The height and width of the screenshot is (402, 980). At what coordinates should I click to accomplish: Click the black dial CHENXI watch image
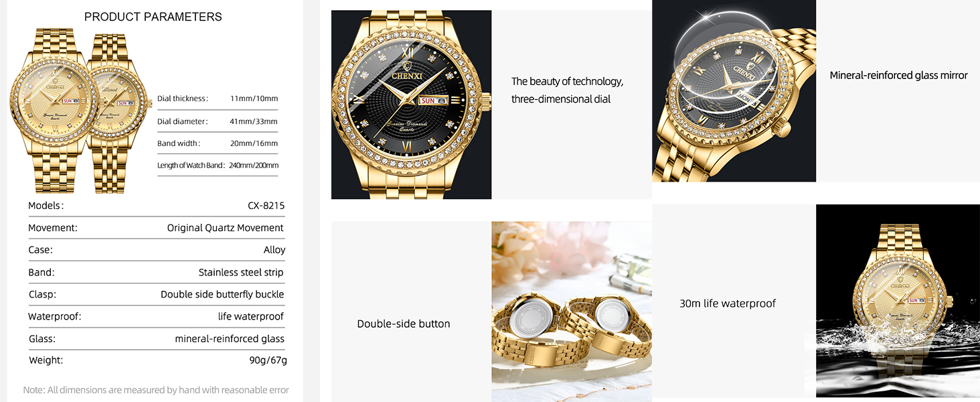pyautogui.click(x=411, y=105)
